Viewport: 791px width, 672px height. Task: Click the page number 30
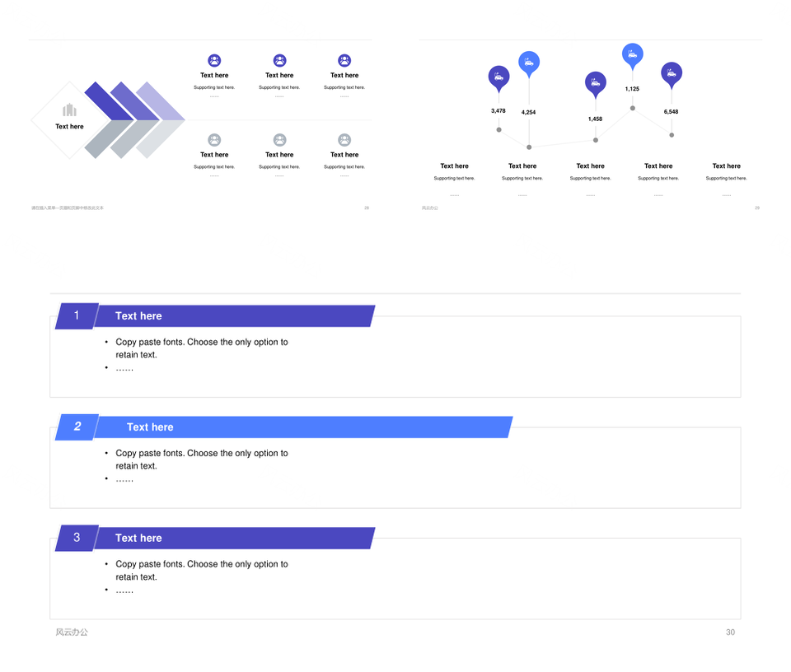(x=730, y=632)
